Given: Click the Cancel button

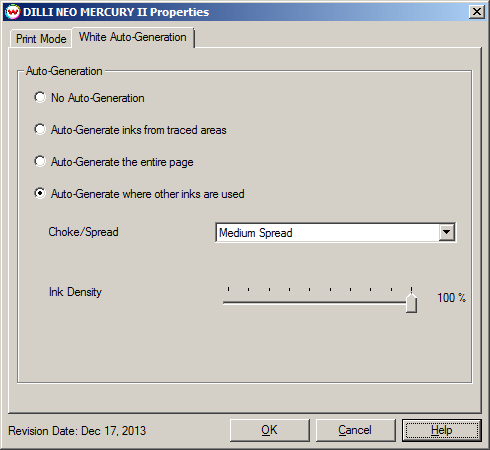Looking at the screenshot, I should click(x=355, y=430).
